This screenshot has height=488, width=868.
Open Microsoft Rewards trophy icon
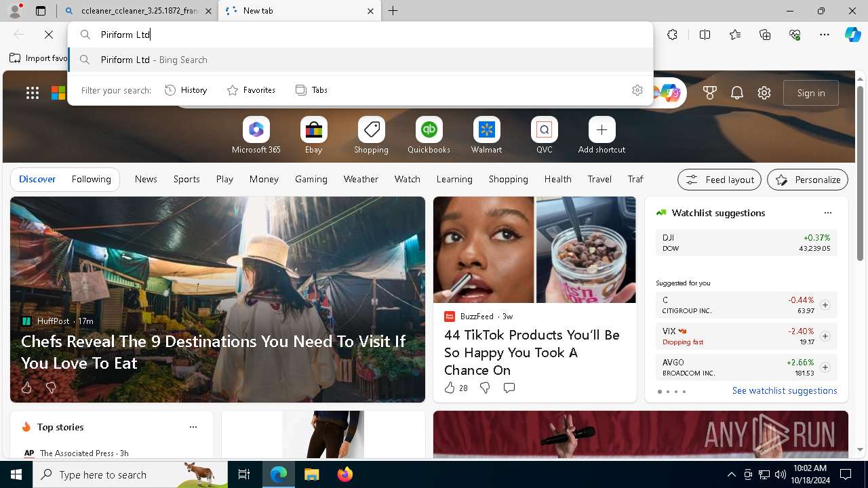click(x=710, y=93)
